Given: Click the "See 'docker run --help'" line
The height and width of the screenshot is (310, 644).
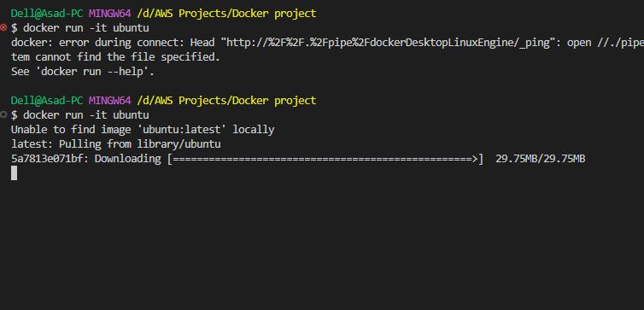Looking at the screenshot, I should 83,72.
